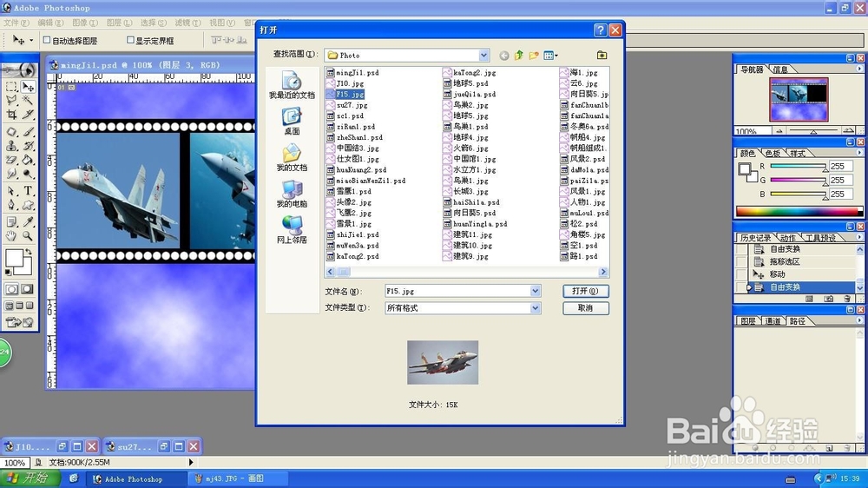Select the Type tool
The width and height of the screenshot is (868, 488).
(x=28, y=191)
